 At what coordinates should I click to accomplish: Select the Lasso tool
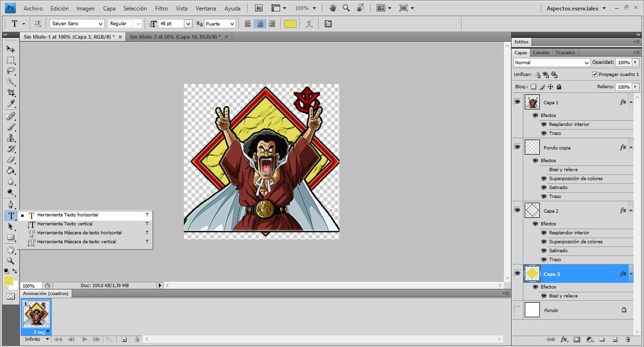11,71
